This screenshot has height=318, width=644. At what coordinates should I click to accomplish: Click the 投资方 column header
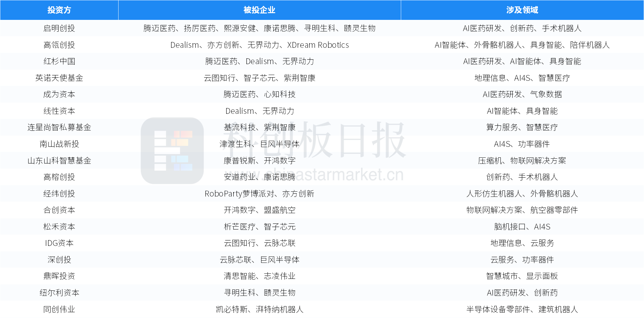[59, 10]
